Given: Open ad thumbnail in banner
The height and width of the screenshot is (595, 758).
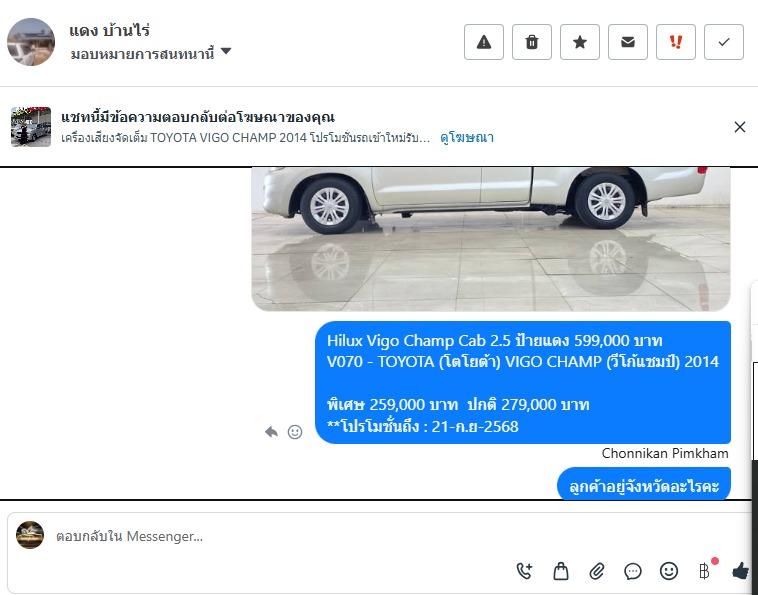Looking at the screenshot, I should [31, 127].
